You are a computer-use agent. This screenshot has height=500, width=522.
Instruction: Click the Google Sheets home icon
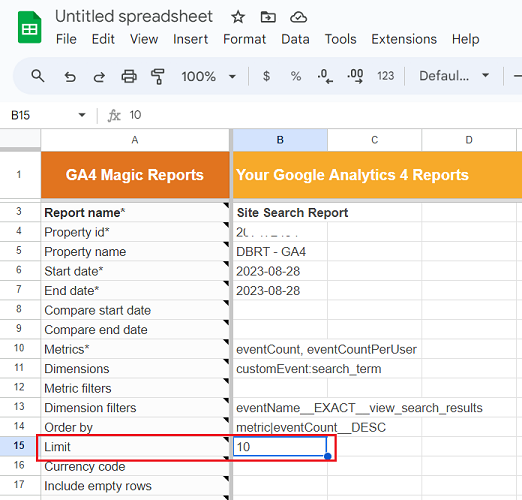29,27
